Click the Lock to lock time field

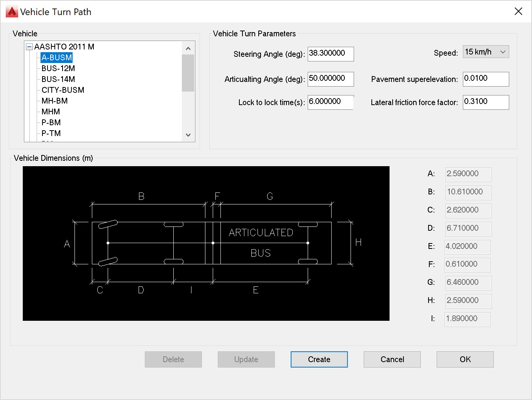[330, 102]
